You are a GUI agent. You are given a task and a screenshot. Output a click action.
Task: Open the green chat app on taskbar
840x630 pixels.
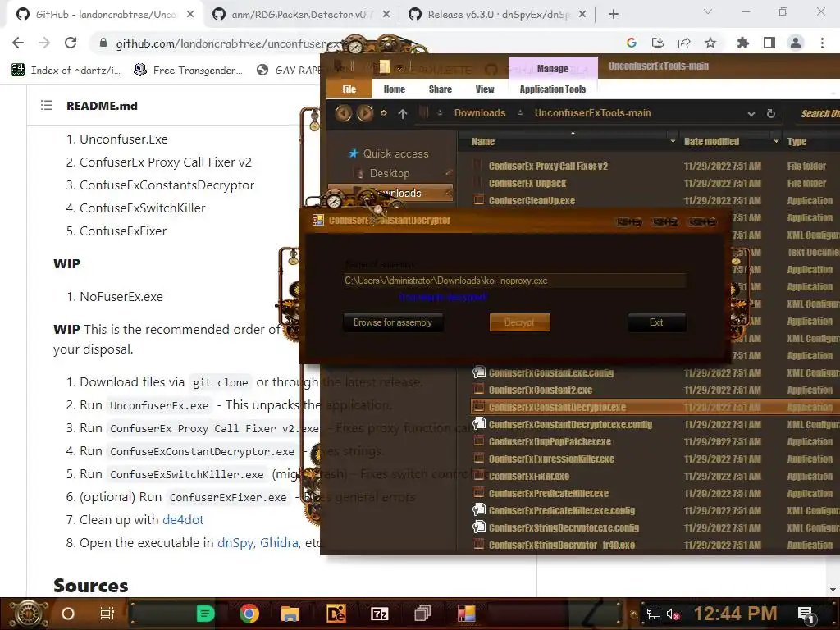(x=205, y=614)
